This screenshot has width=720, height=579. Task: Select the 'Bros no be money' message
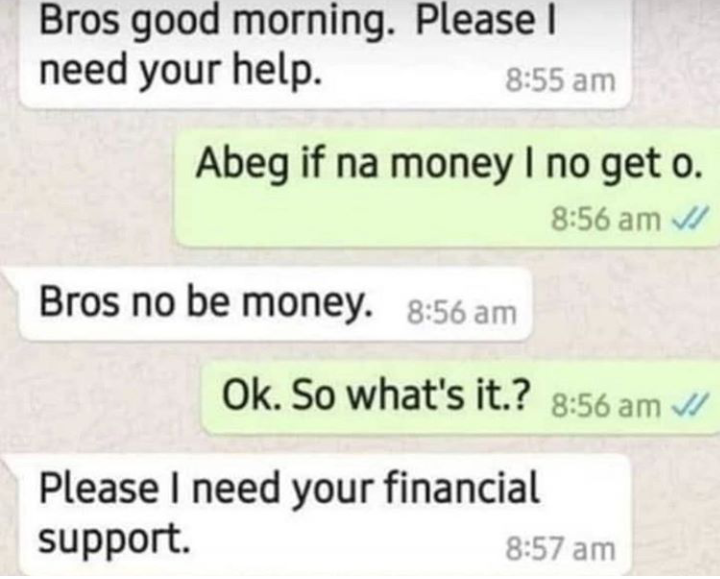coord(276,304)
